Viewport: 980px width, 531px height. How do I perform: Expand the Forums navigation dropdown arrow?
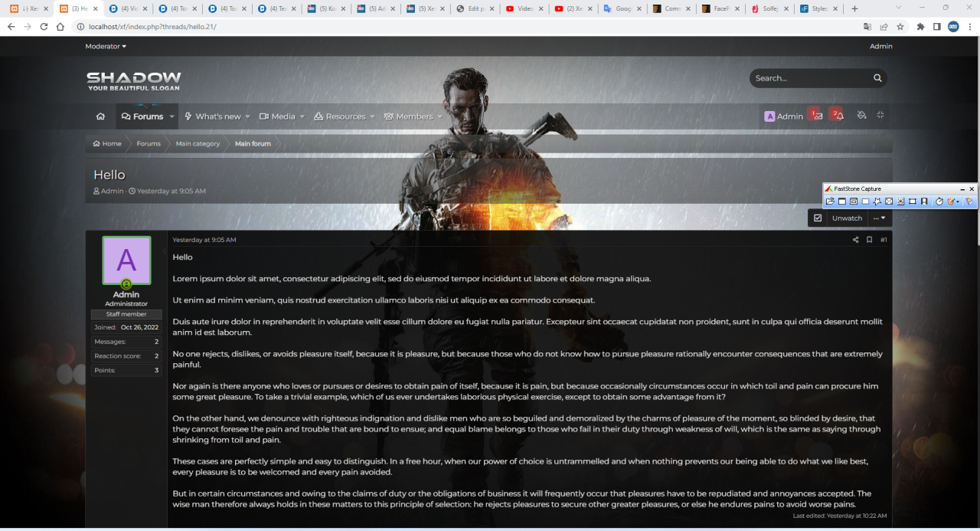(172, 116)
